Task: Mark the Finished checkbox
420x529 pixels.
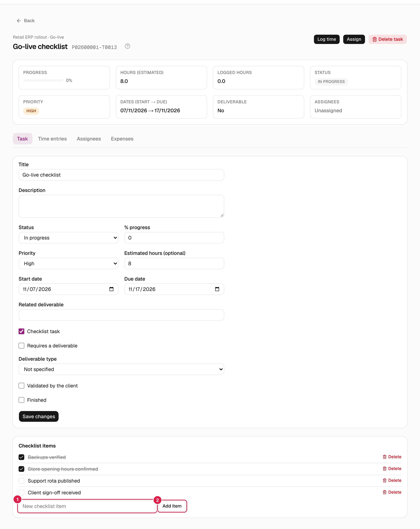Action: coord(22,400)
